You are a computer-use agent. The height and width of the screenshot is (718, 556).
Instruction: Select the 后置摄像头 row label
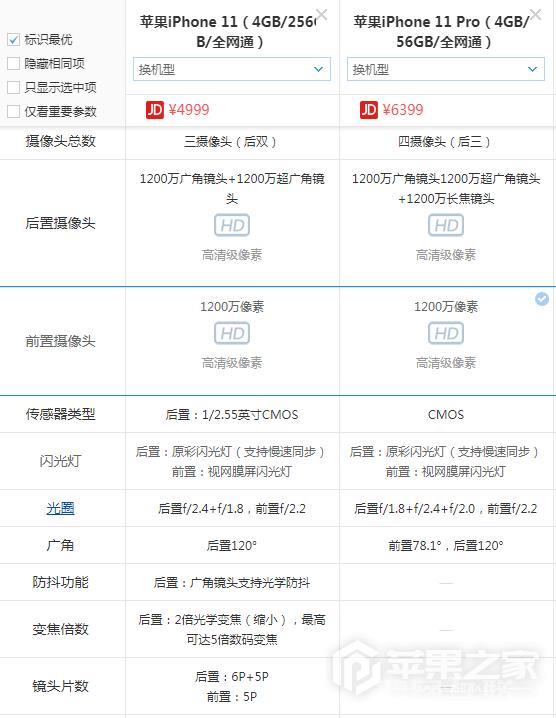pyautogui.click(x=60, y=223)
